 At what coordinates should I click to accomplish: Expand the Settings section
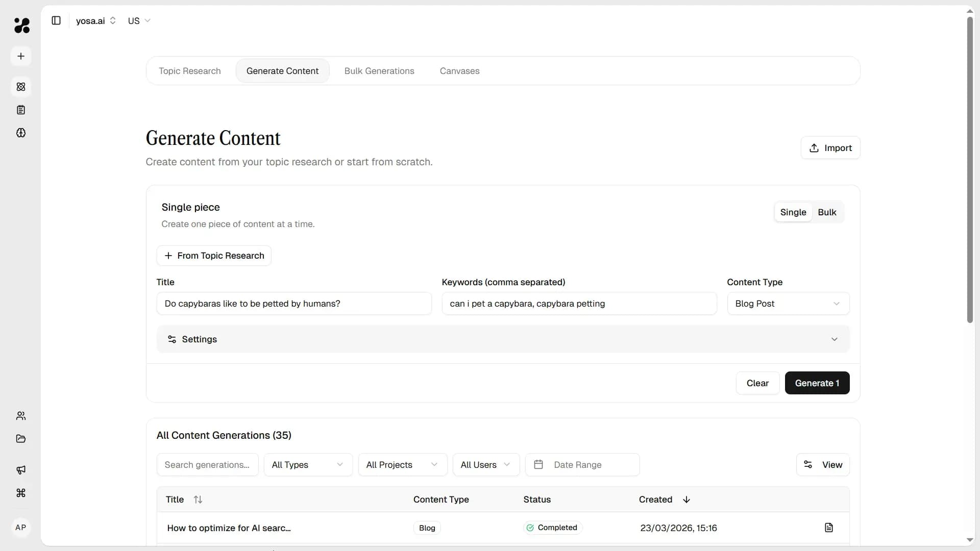[503, 339]
